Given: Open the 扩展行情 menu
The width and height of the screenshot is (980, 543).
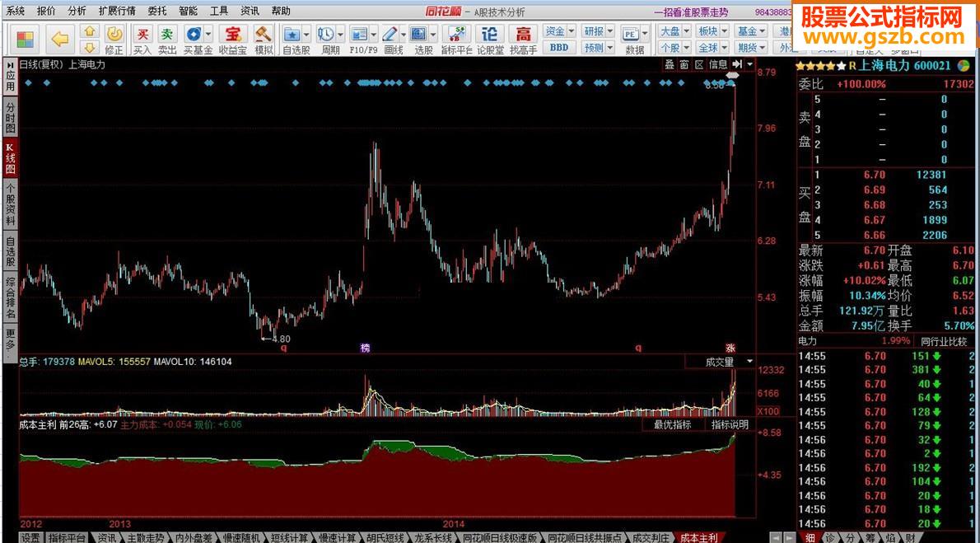Looking at the screenshot, I should click(x=117, y=11).
